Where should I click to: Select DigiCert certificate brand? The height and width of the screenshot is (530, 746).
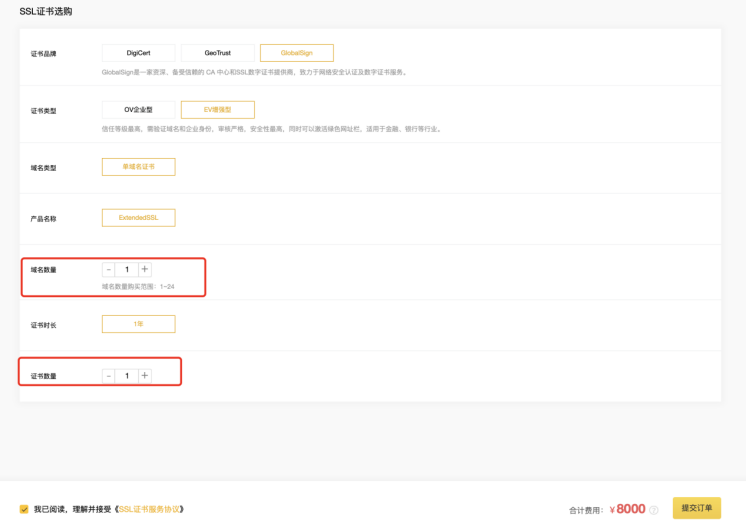139,53
